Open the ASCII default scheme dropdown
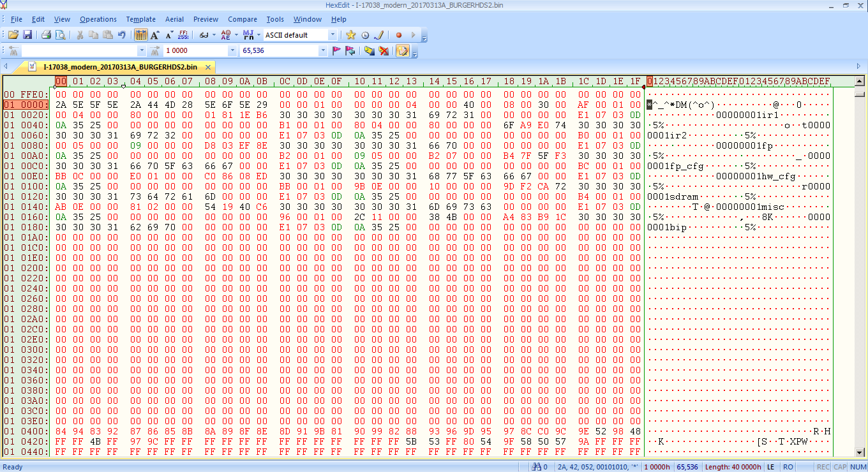The width and height of the screenshot is (868, 472). tap(333, 35)
